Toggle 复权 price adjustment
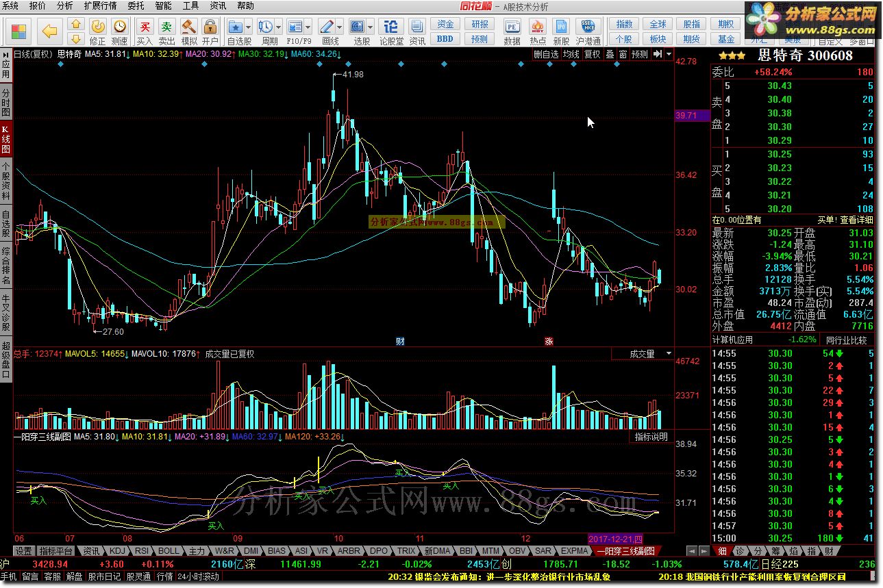Screen dimensions: 883x588 (592, 54)
